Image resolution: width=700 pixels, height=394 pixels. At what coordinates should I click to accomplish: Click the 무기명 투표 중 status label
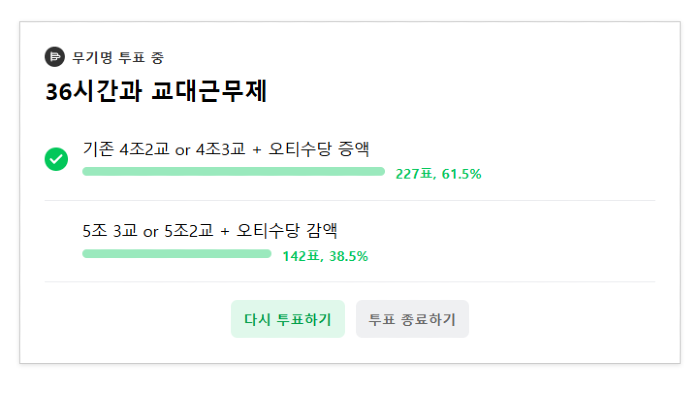point(118,58)
